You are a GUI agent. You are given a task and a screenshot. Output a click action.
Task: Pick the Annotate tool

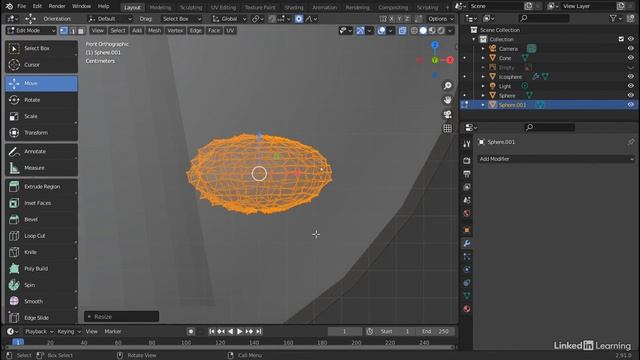pos(41,151)
